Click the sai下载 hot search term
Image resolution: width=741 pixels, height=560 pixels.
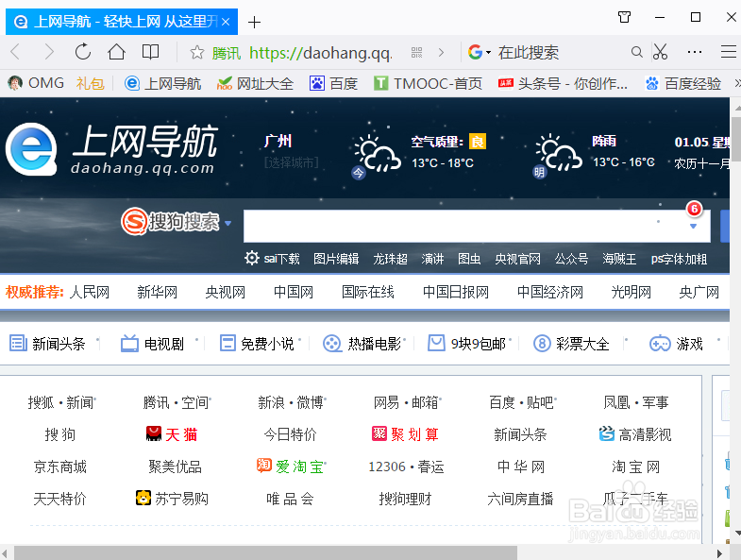281,259
